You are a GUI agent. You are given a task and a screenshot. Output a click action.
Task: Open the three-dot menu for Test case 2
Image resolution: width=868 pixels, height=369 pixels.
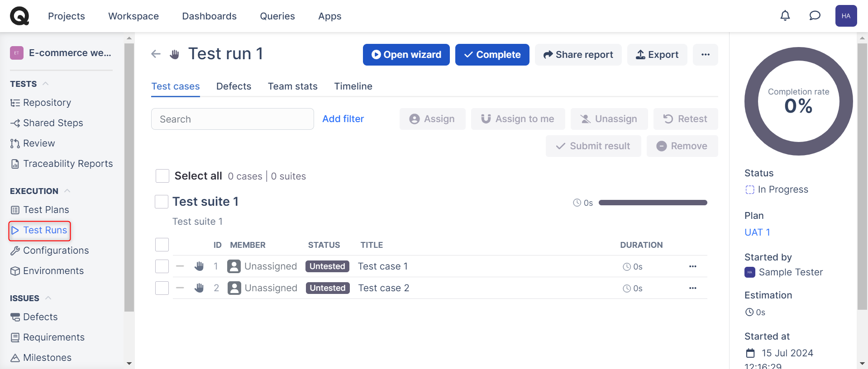tap(692, 288)
